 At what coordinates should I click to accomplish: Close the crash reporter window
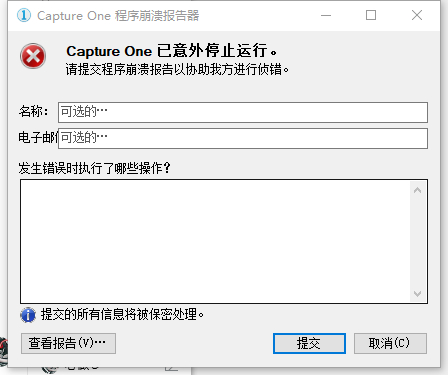click(417, 15)
